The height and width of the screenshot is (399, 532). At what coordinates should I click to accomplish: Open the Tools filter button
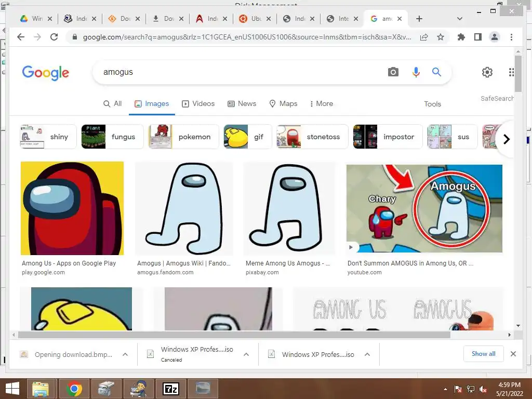click(x=432, y=104)
